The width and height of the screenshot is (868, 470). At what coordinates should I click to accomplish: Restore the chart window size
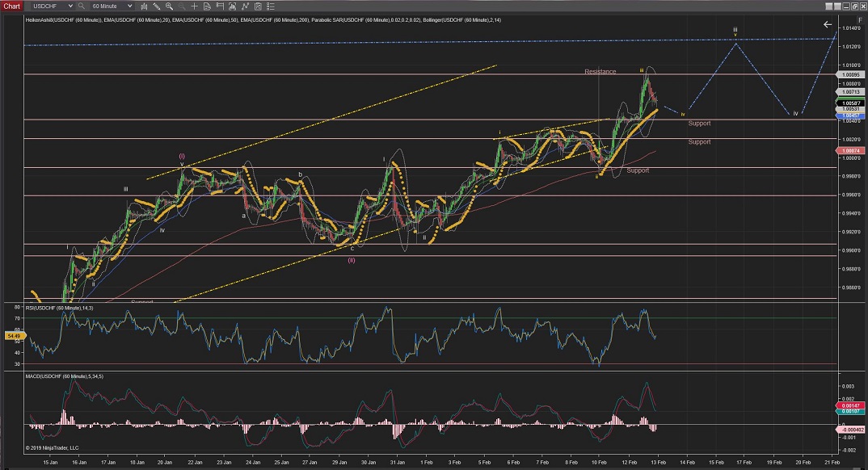[856, 6]
